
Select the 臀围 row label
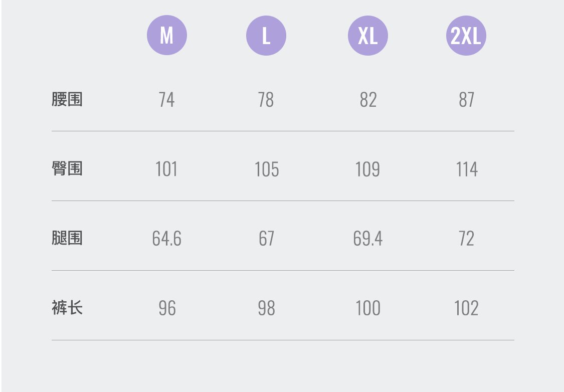point(67,168)
